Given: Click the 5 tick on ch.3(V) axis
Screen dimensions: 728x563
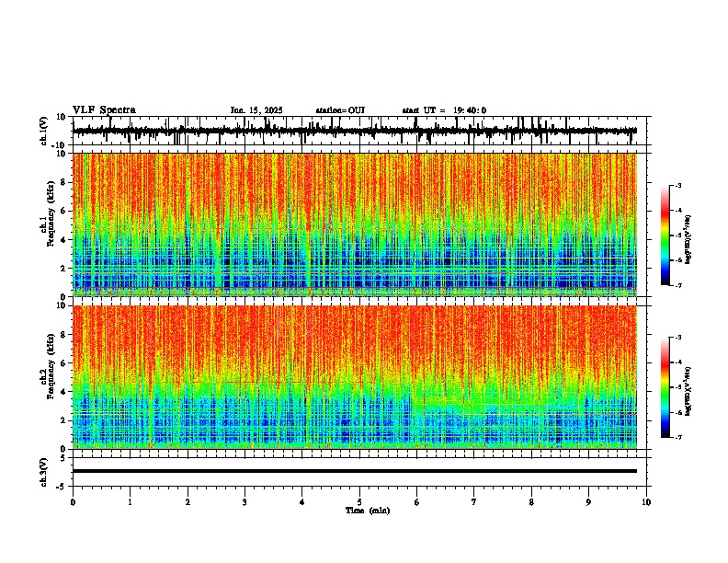Looking at the screenshot, I should click(63, 458).
